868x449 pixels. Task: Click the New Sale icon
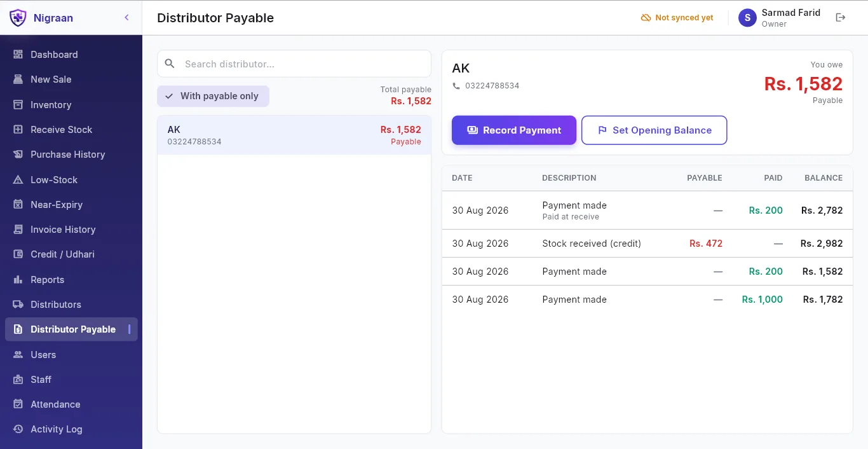[18, 79]
